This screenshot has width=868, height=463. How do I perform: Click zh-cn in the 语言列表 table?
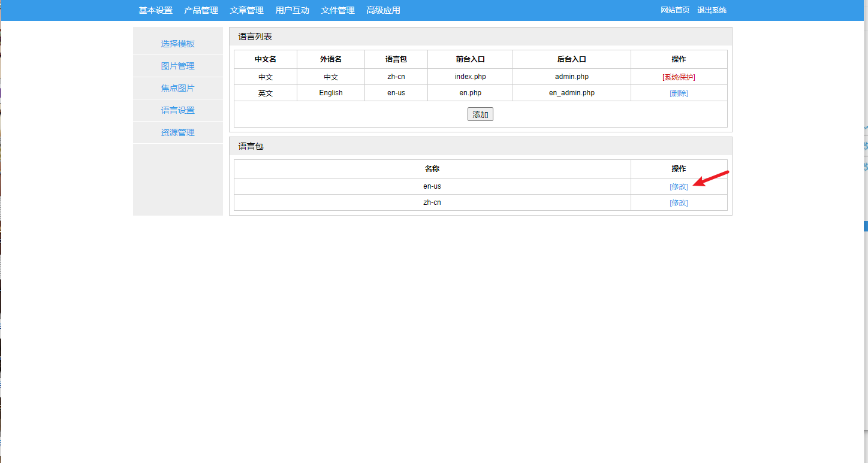point(396,77)
